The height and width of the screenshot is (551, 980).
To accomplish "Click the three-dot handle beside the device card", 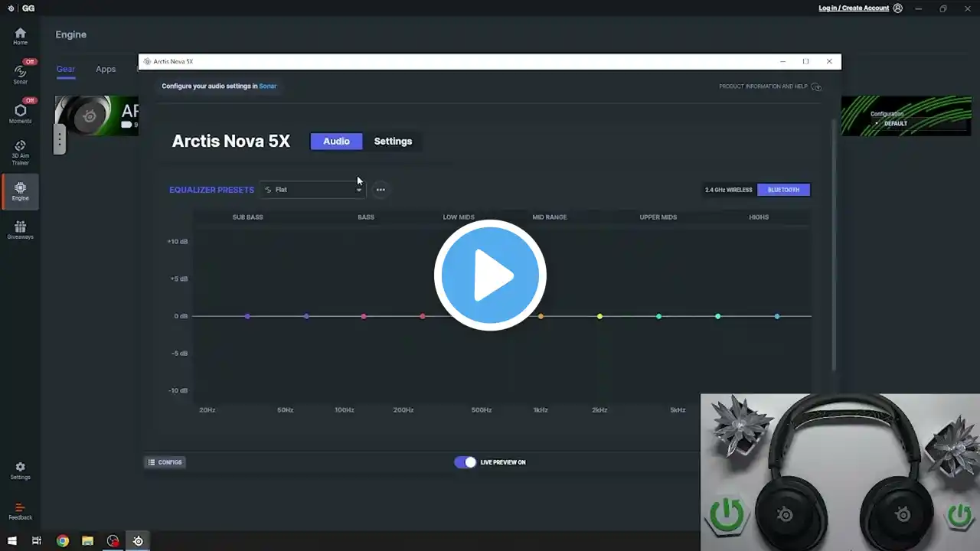I will [60, 139].
